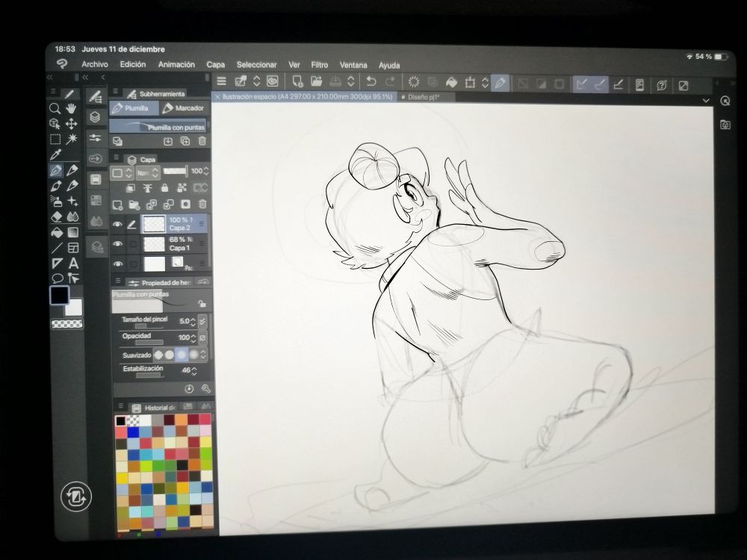Hide the Capa 2 layer
The height and width of the screenshot is (560, 747).
[118, 225]
